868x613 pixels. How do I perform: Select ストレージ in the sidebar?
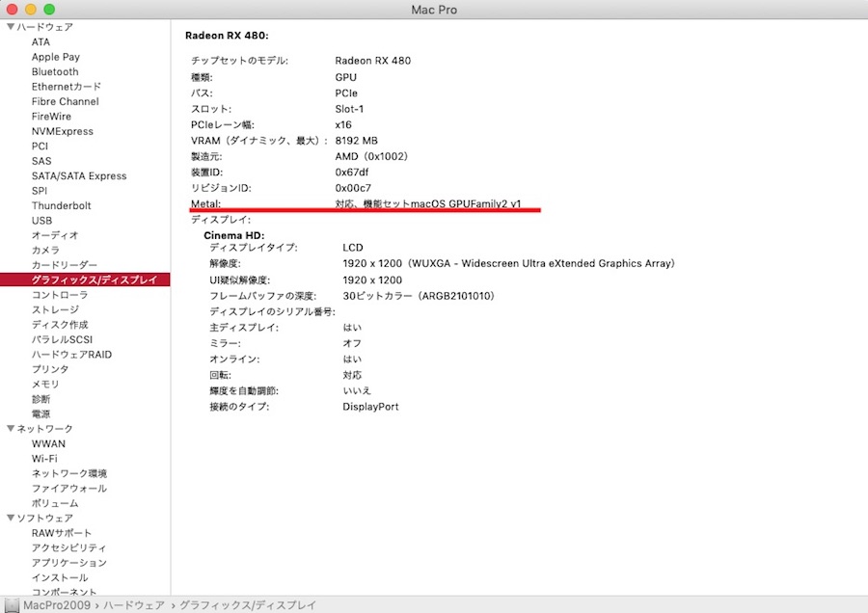coord(55,309)
